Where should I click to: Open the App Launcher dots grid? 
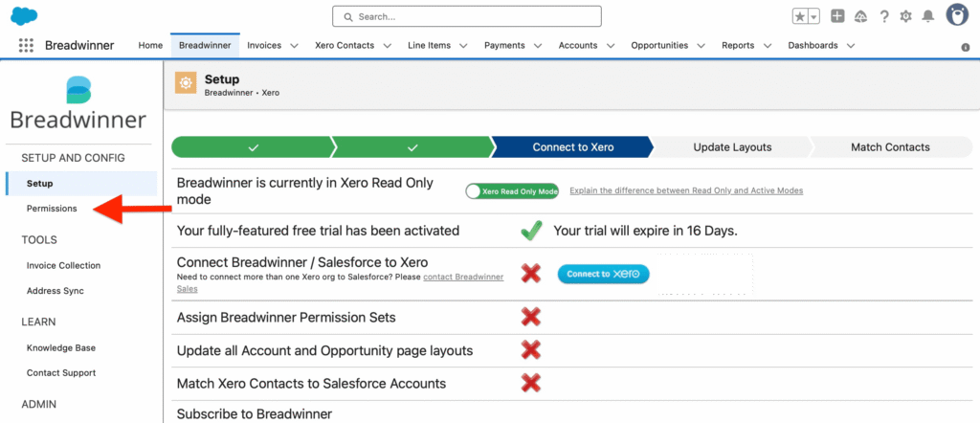pyautogui.click(x=26, y=45)
